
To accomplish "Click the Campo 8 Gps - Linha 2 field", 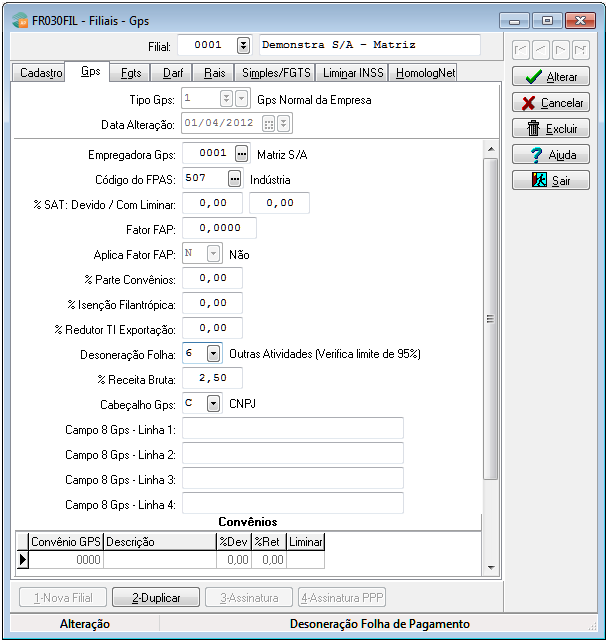I will tap(293, 453).
